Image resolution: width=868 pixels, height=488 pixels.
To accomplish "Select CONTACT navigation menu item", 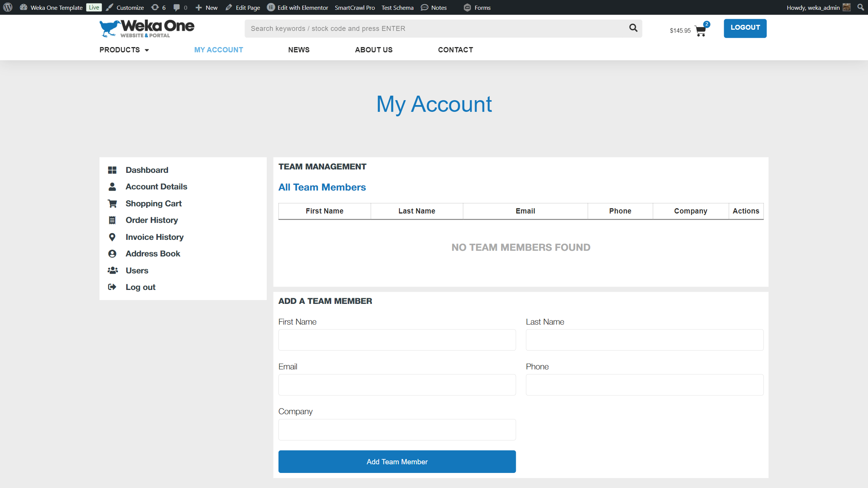I will click(455, 49).
